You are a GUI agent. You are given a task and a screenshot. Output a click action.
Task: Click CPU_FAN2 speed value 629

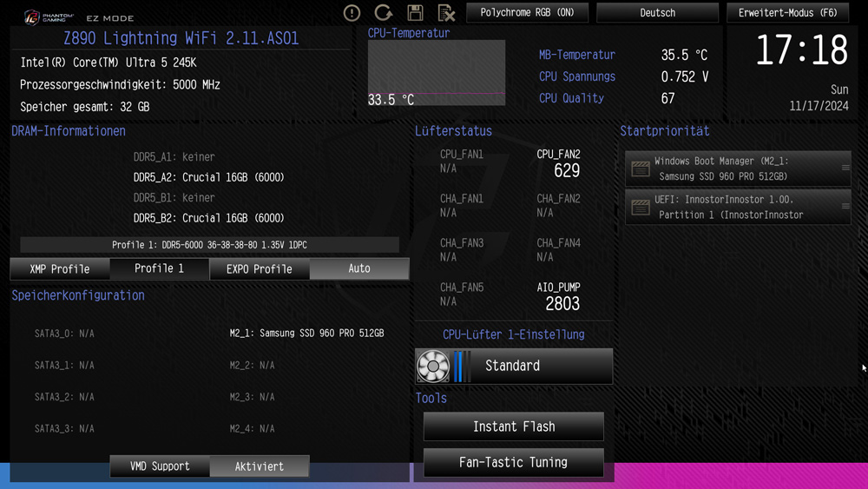click(567, 170)
